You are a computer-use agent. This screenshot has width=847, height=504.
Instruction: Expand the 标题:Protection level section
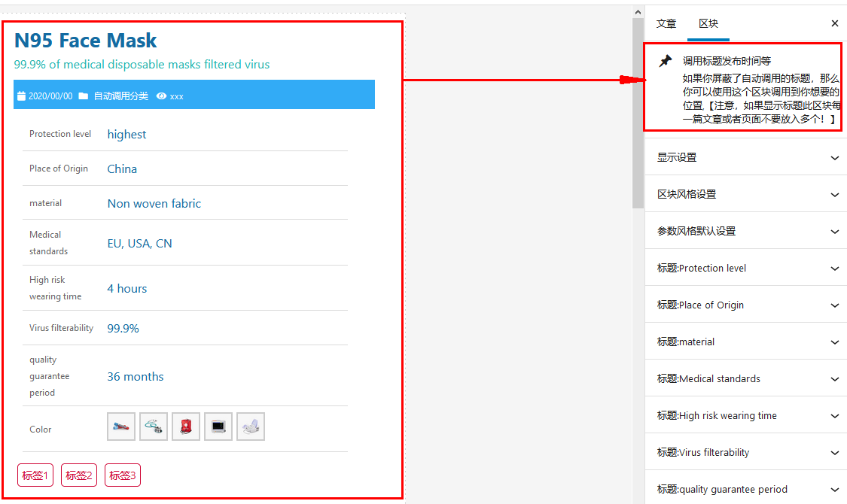point(745,268)
